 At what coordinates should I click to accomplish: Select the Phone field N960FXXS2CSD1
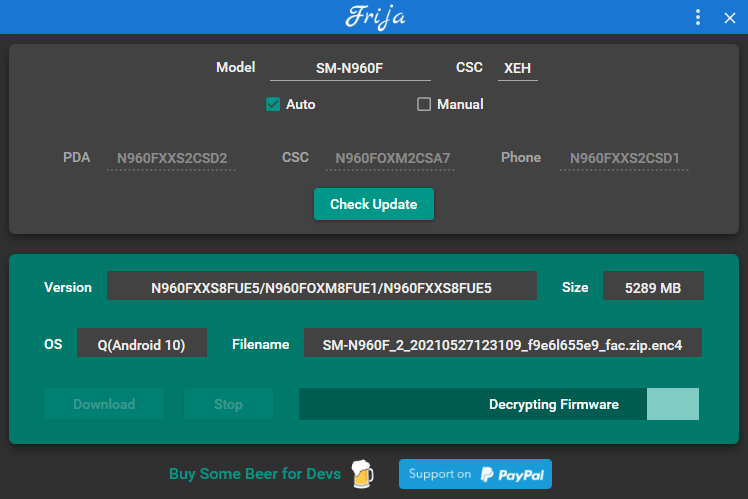tap(624, 158)
